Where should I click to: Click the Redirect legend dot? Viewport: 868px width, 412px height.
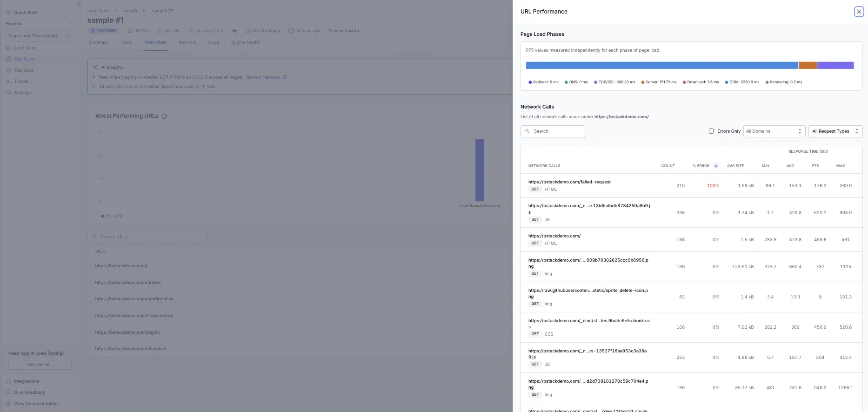(530, 82)
